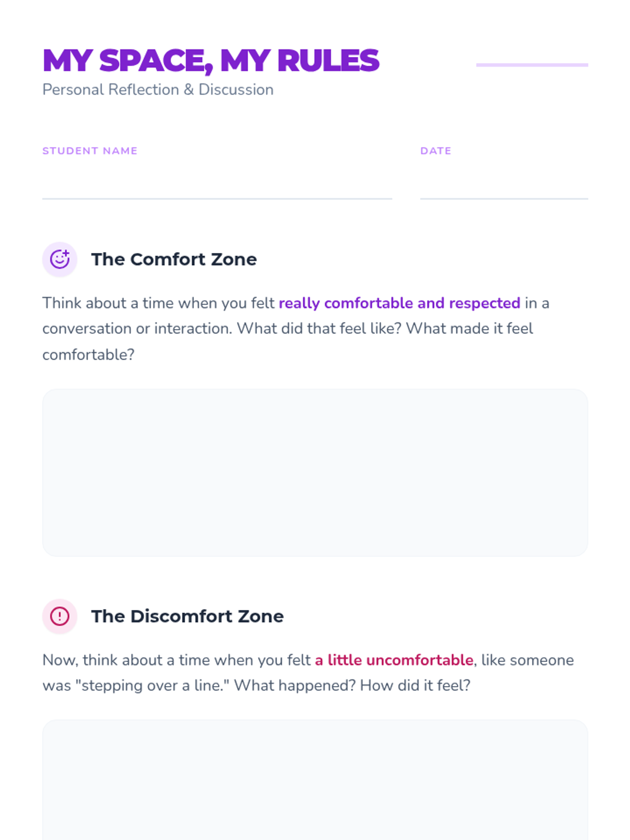Click the word 'comfortable?' ending the first prompt

(x=88, y=355)
